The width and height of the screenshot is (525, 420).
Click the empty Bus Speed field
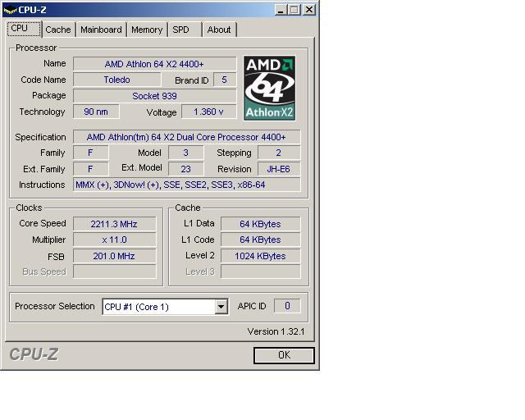coord(115,272)
